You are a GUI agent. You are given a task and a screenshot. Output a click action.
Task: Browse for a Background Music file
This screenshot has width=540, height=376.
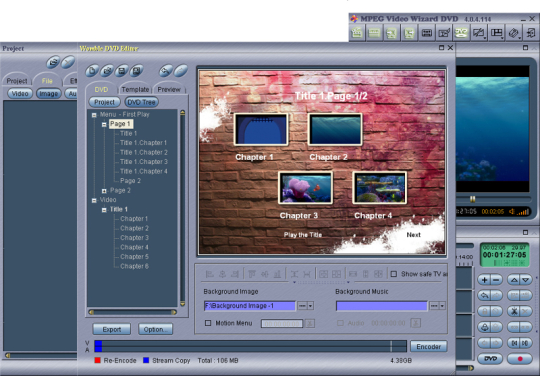tap(434, 306)
